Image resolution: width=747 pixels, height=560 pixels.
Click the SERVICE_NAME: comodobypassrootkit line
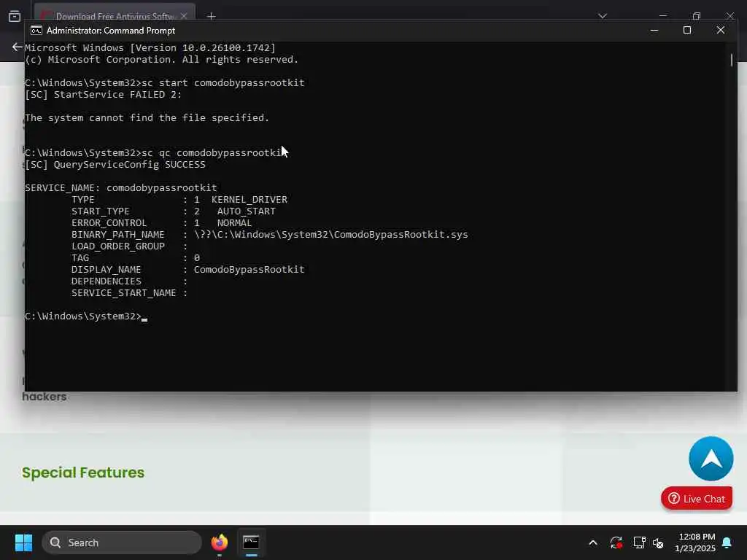click(120, 187)
